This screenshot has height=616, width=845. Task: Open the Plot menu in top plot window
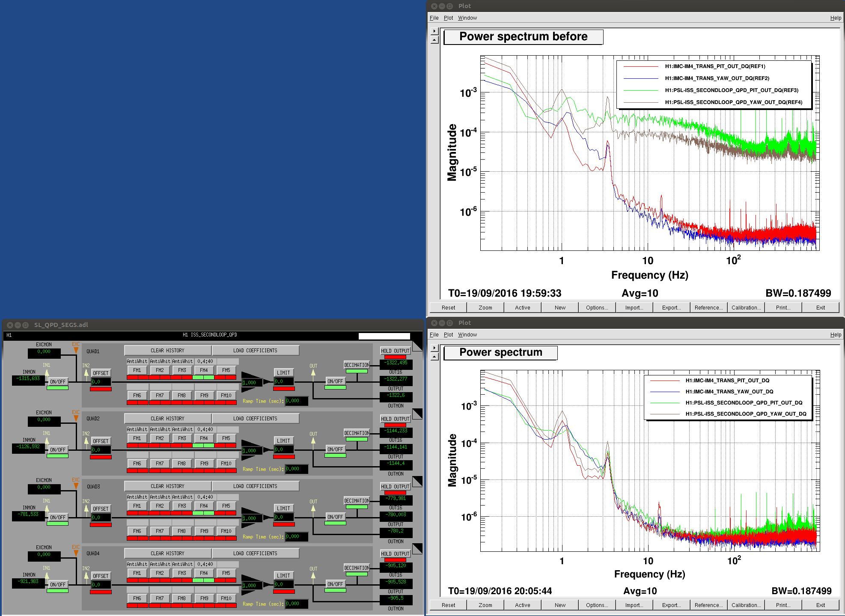point(448,18)
